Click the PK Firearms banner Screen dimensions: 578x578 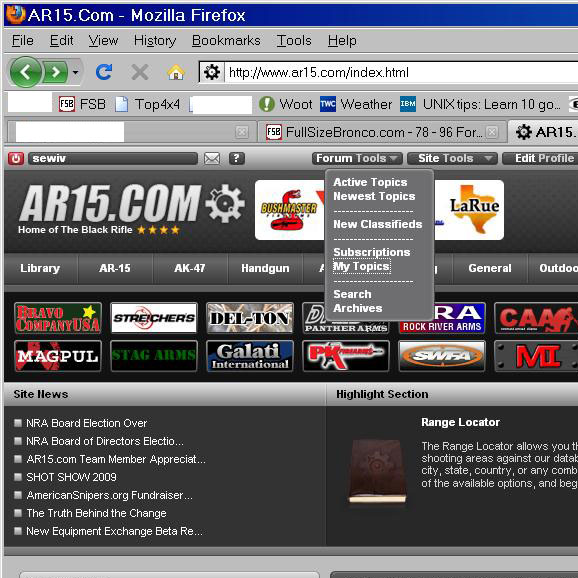[x=346, y=356]
